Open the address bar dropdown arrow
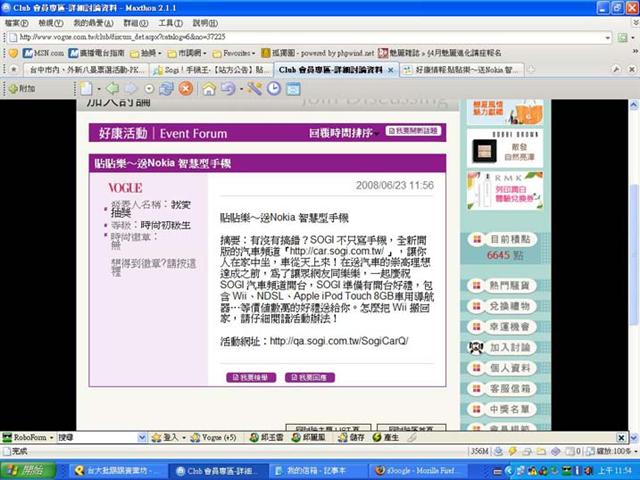The image size is (640, 480). [x=608, y=38]
